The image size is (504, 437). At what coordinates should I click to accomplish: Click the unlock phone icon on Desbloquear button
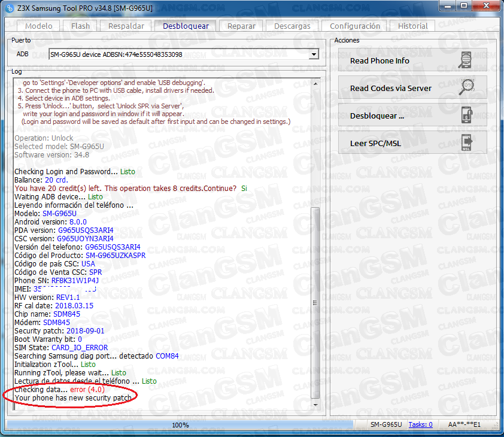[466, 116]
